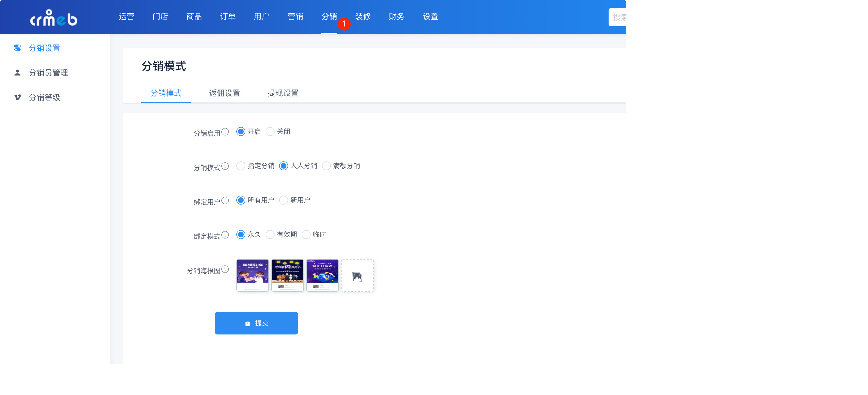This screenshot has height=395, width=868.
Task: Go to 分销等级 in sidebar
Action: coord(44,97)
